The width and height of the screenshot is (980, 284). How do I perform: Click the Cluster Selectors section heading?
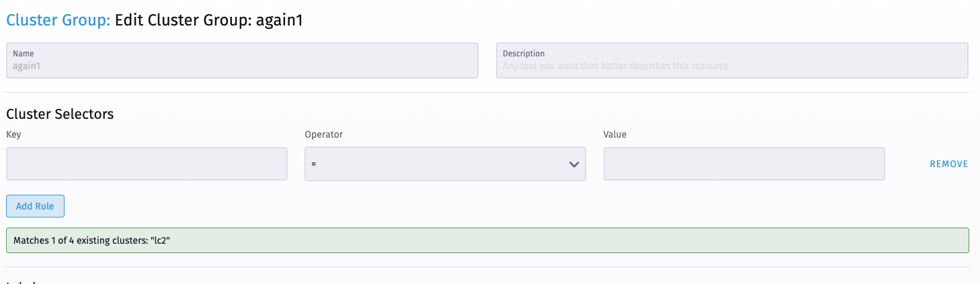coord(60,114)
